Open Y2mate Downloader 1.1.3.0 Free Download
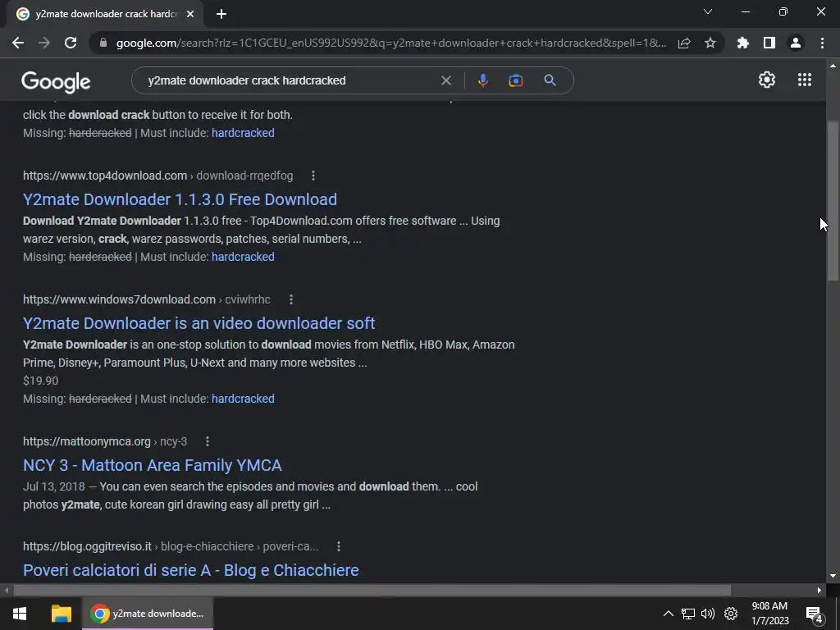 (x=180, y=199)
